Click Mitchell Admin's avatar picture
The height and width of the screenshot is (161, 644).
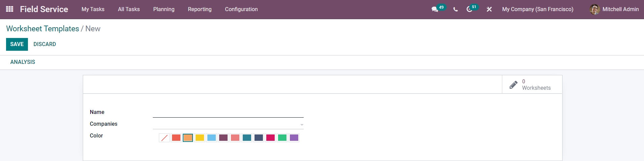point(595,9)
